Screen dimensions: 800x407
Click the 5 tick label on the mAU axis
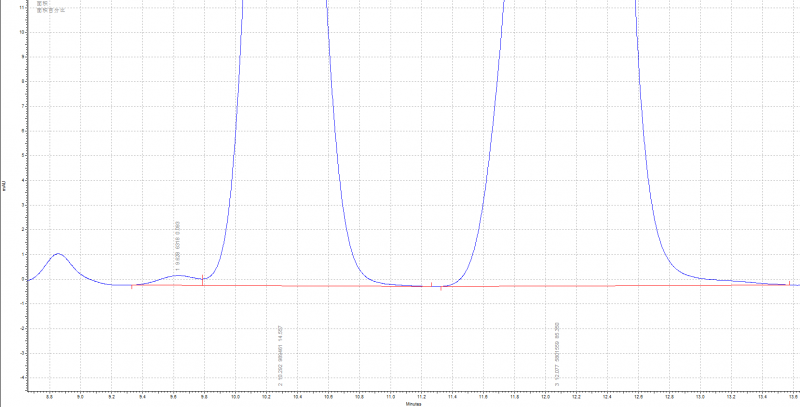23,156
